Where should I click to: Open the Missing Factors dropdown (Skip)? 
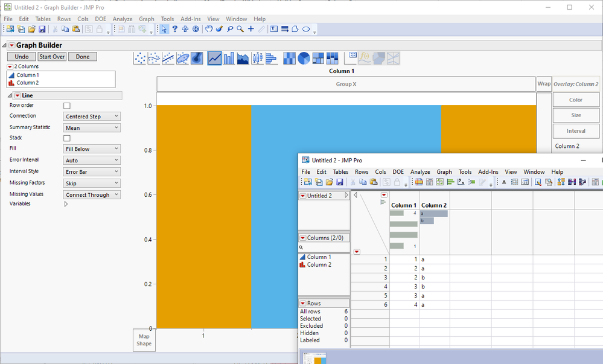pyautogui.click(x=92, y=183)
